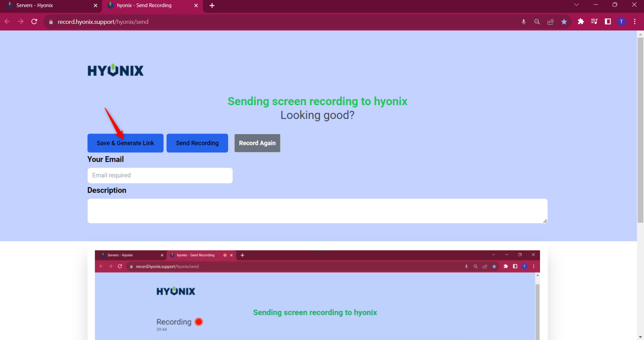The height and width of the screenshot is (340, 644).
Task: Reload the current page
Action: (34, 21)
